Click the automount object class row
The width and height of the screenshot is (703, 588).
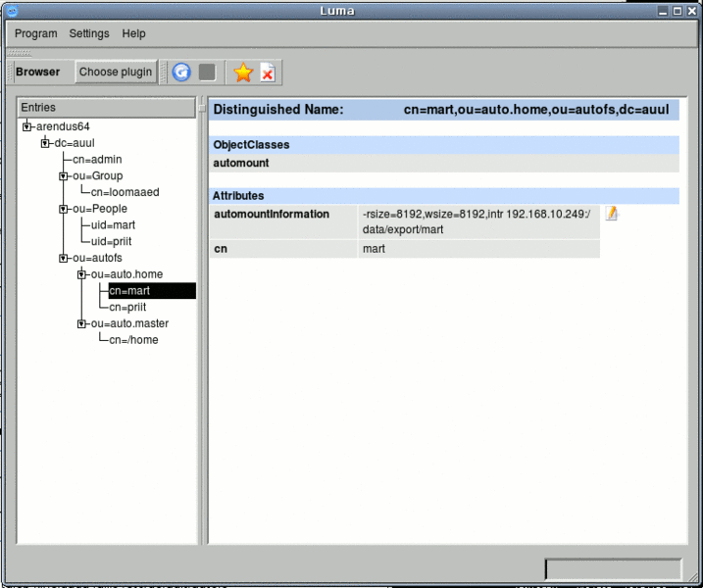(444, 163)
